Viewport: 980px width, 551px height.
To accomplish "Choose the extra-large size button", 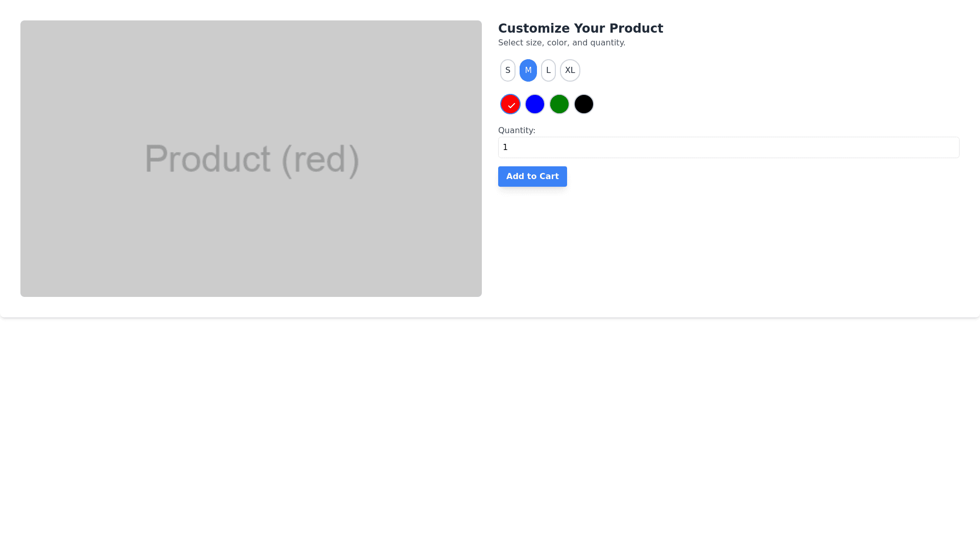I will (x=570, y=70).
